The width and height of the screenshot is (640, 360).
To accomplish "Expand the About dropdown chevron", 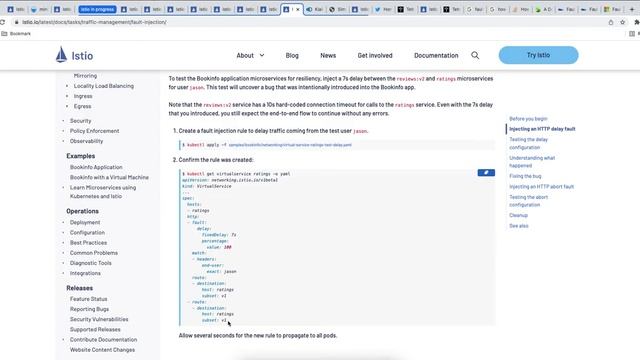I will tap(262, 55).
